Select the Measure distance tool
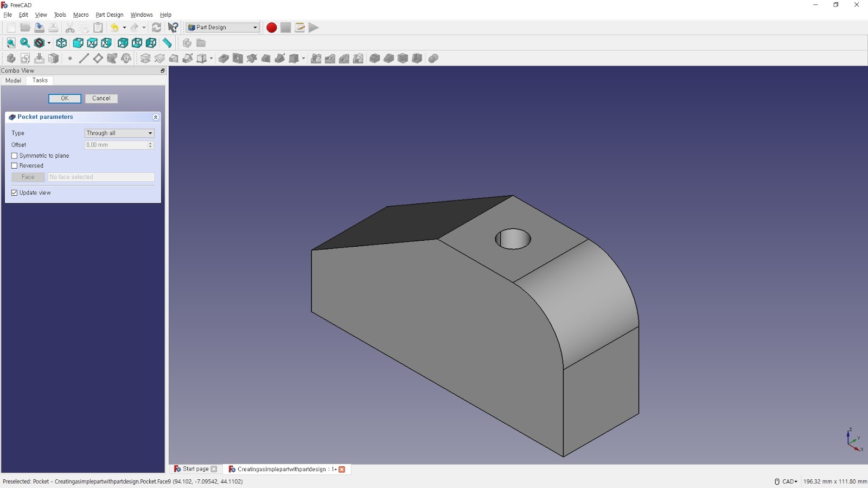Screen dimensions: 868x488 coord(167,43)
